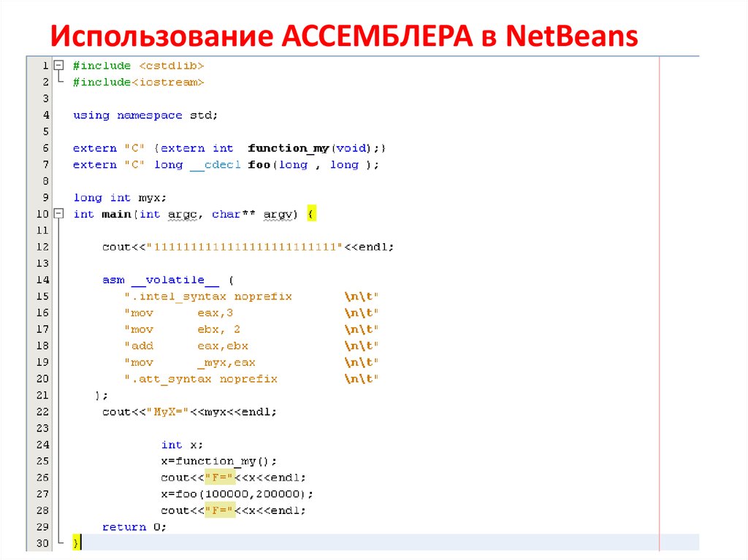
Task: Click the '#include<iostream>' line
Action: [138, 82]
